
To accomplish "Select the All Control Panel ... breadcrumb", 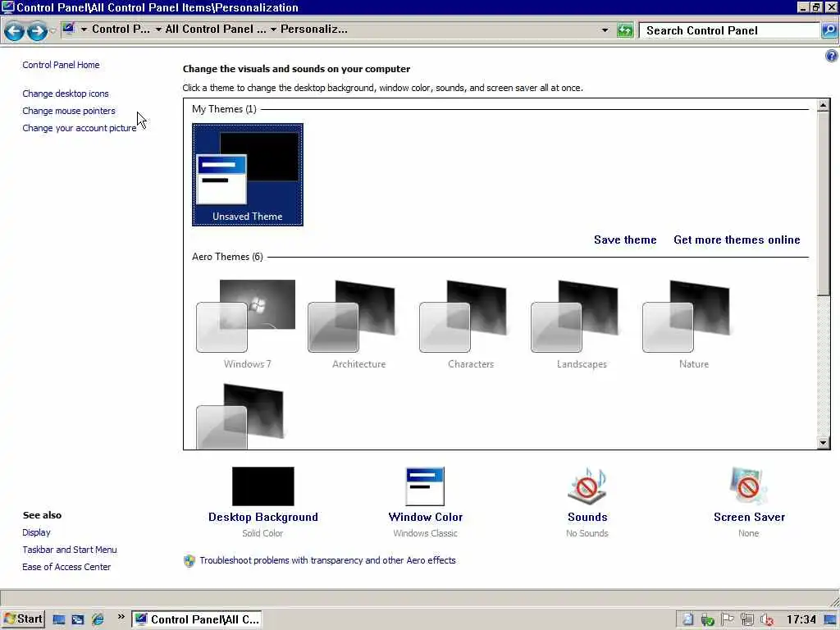I will (x=216, y=29).
